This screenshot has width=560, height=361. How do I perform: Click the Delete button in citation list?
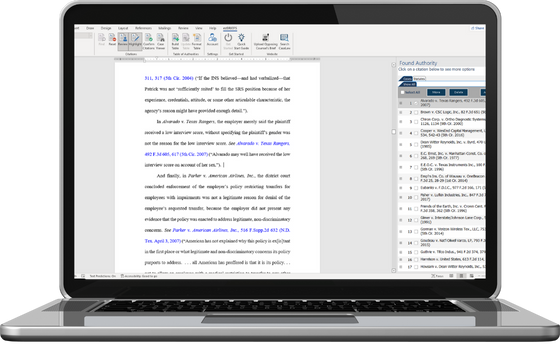click(x=459, y=92)
